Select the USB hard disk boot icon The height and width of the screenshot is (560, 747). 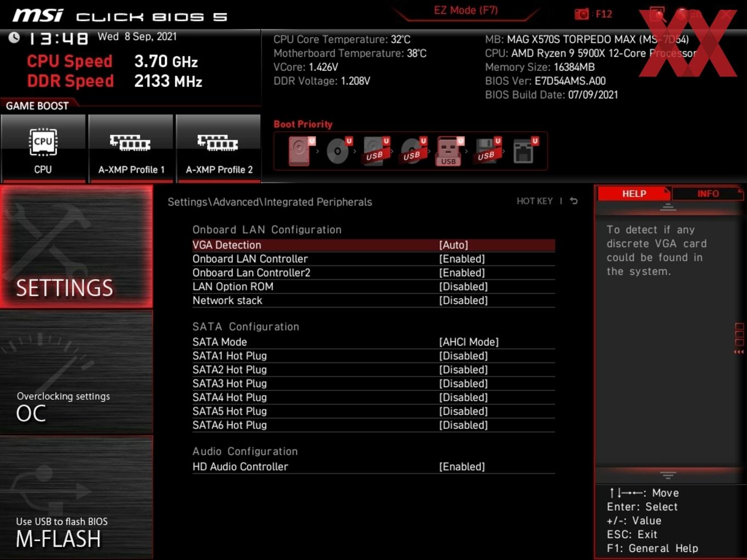click(x=376, y=151)
